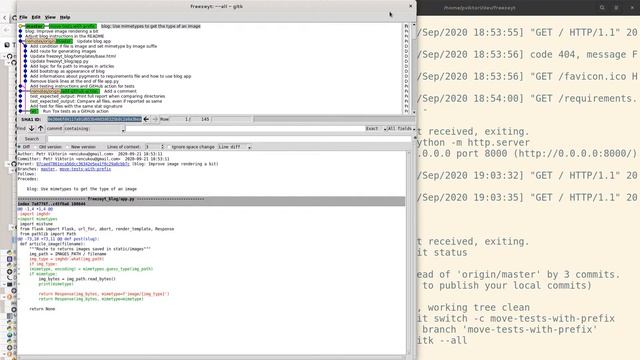Click the commit list vertical scrollbar
Screen dimensions: 640x360
(414, 68)
